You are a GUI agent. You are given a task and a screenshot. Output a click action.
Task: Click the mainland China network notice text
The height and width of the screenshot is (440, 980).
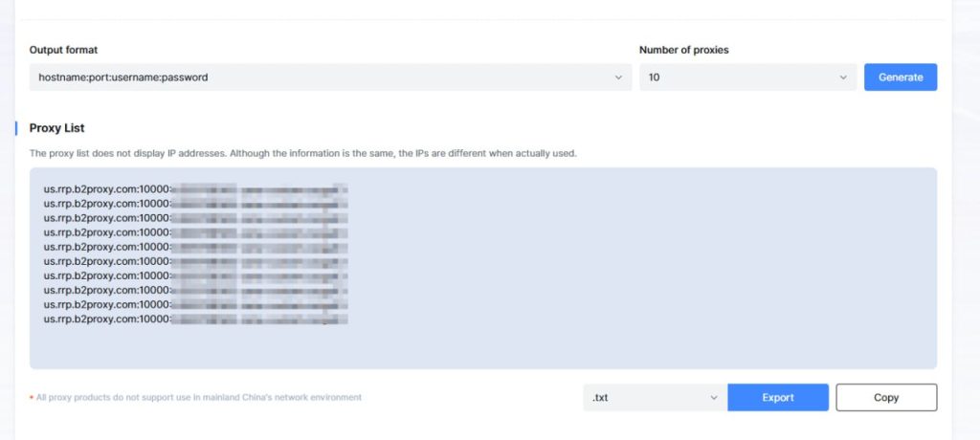(x=198, y=397)
